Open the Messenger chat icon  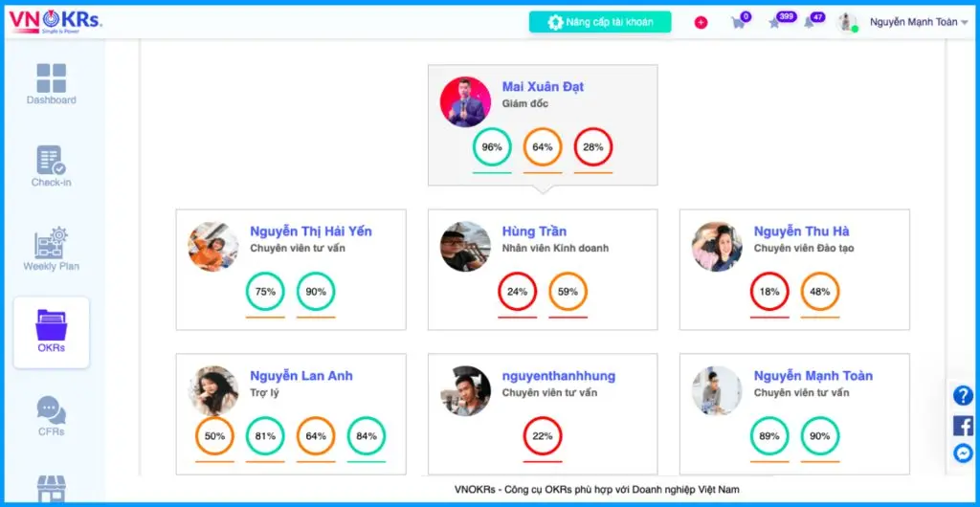point(963,453)
